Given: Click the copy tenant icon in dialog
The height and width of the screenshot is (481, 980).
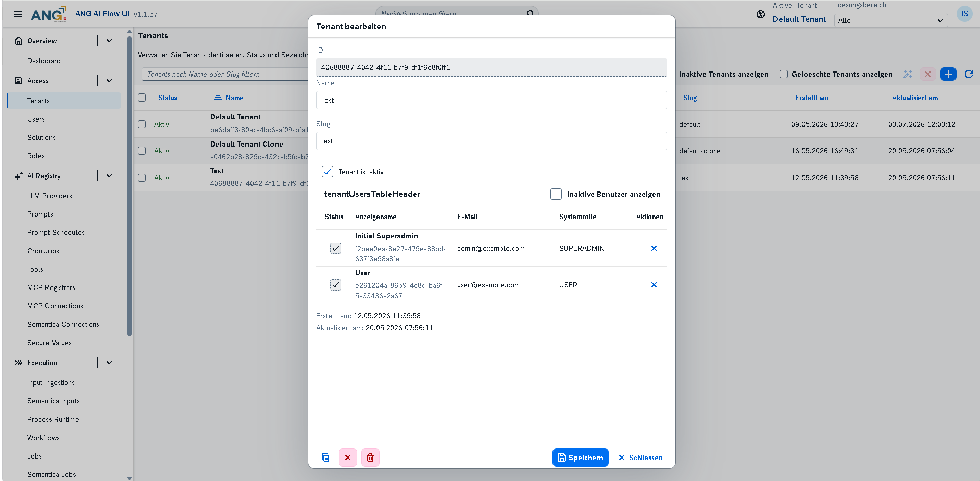Looking at the screenshot, I should (x=325, y=458).
